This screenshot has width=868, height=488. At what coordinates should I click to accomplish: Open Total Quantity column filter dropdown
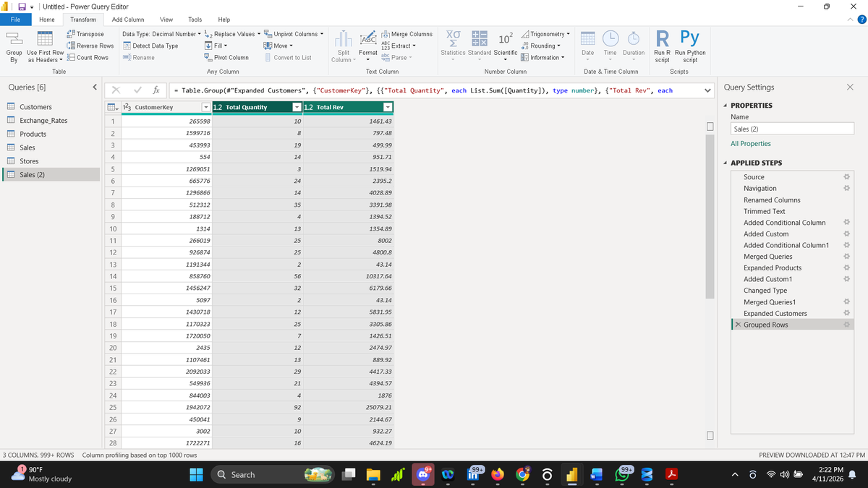click(296, 107)
